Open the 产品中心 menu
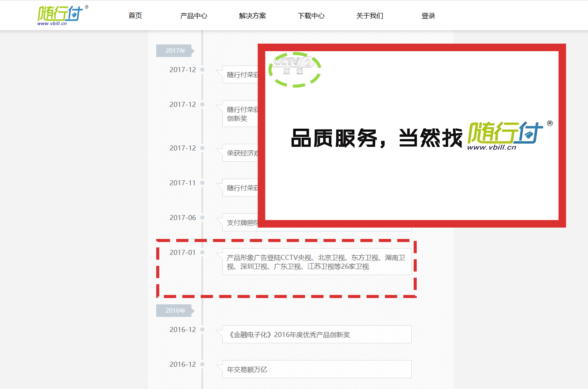Viewport: 588px width, 389px height. [x=194, y=16]
